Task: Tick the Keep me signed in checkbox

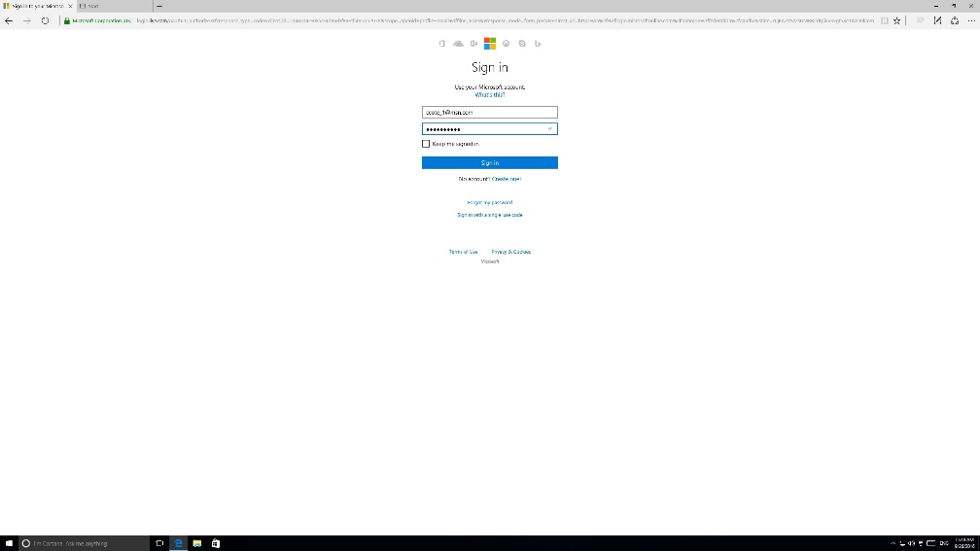Action: pos(426,144)
